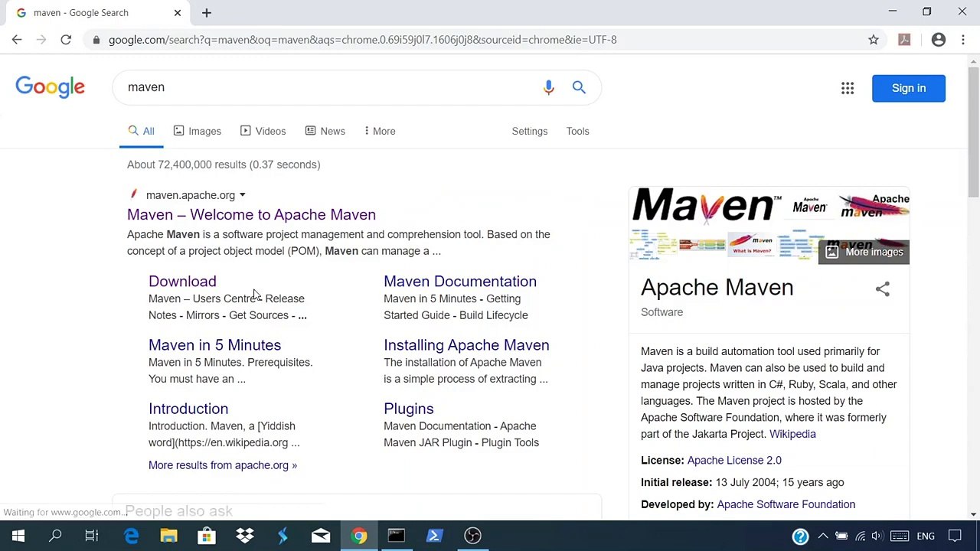Open File Explorer from taskbar
The width and height of the screenshot is (980, 551).
click(168, 536)
